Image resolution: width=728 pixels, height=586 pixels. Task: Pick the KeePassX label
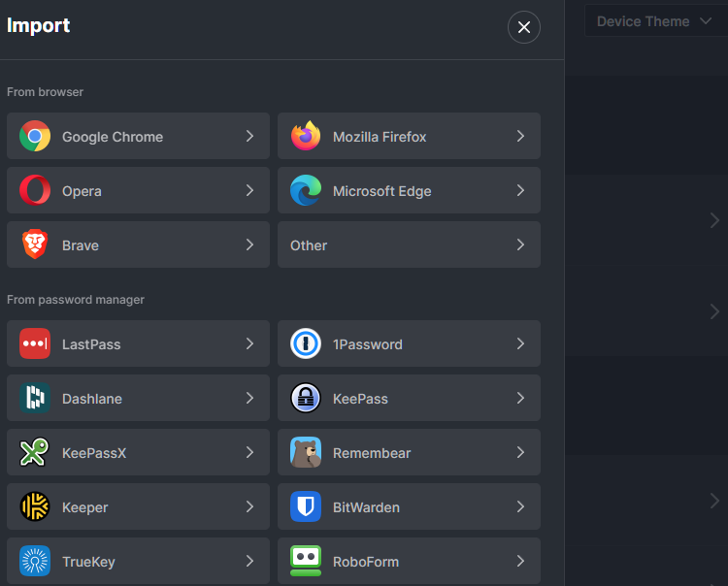(x=94, y=453)
